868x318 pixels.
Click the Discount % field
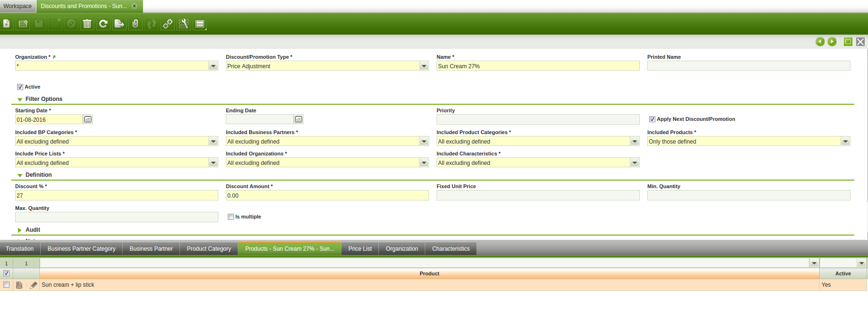click(116, 195)
